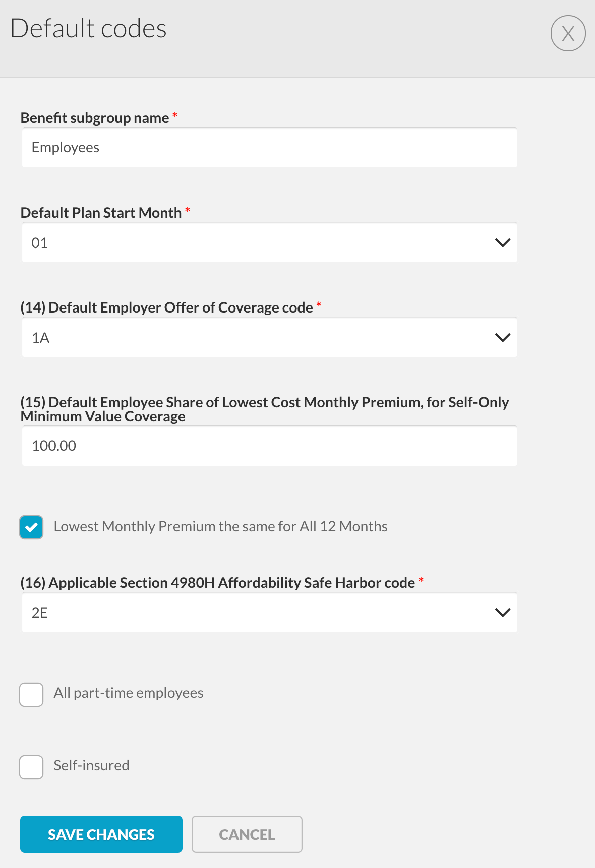The image size is (595, 868).
Task: Click the Benefit subgroup name label
Action: 95,118
